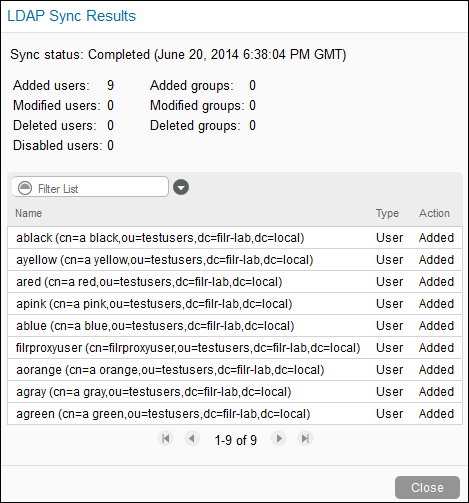Click the Type column header
469x503 pixels.
click(387, 213)
